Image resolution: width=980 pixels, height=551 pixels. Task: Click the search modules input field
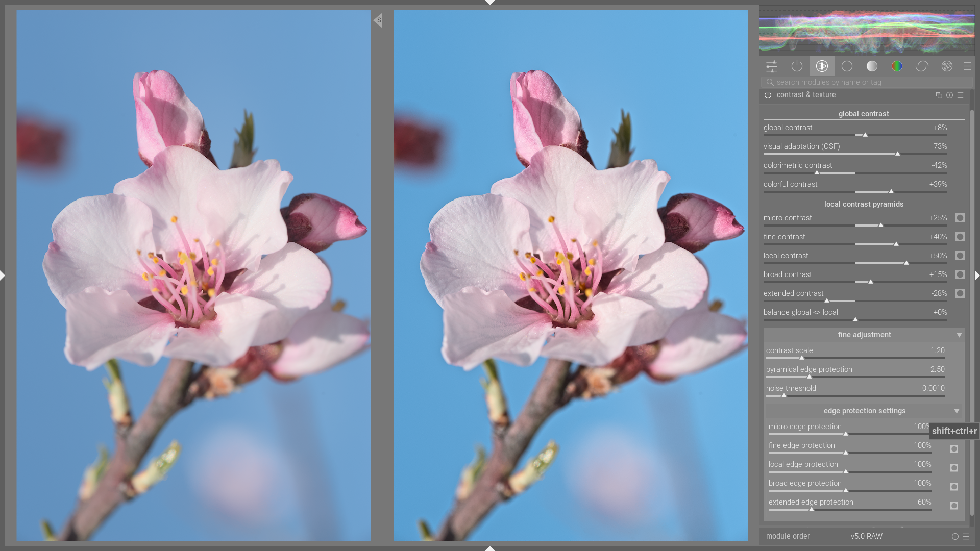point(868,82)
